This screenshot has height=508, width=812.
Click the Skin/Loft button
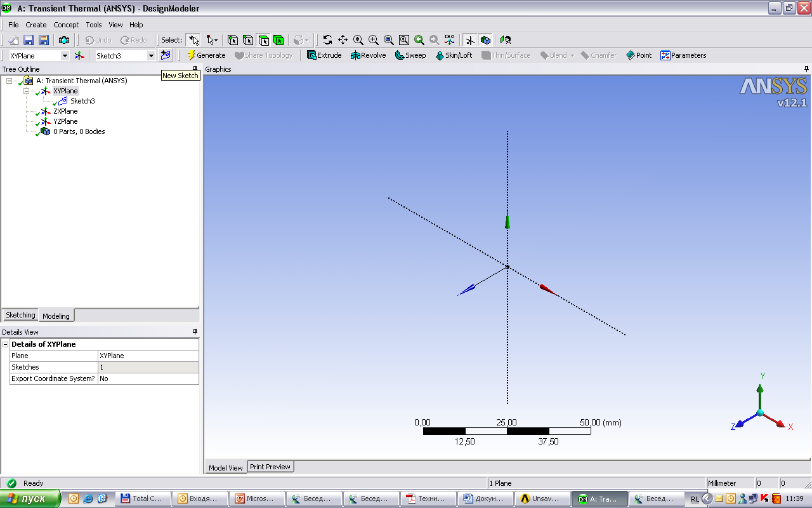[454, 55]
